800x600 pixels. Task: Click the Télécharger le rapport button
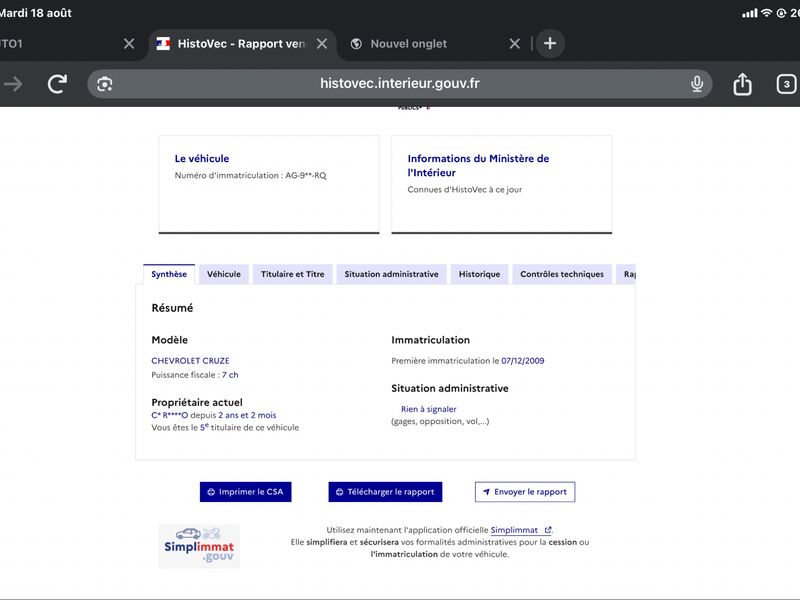coord(385,492)
